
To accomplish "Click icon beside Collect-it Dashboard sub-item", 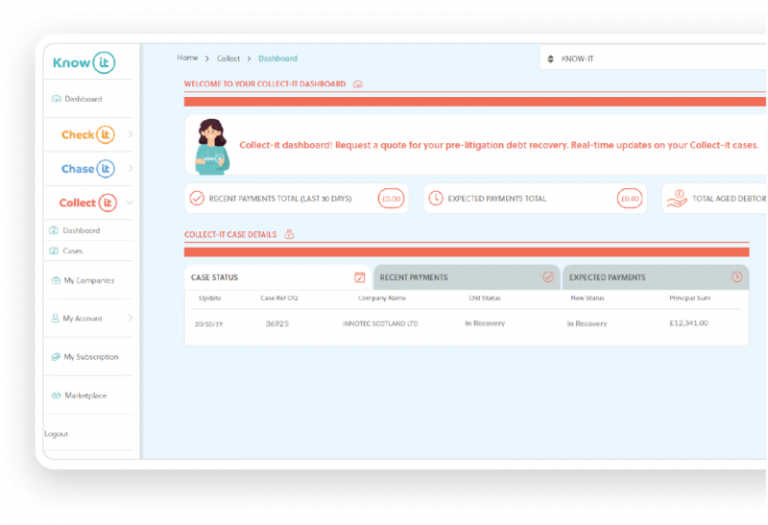I will click(54, 230).
